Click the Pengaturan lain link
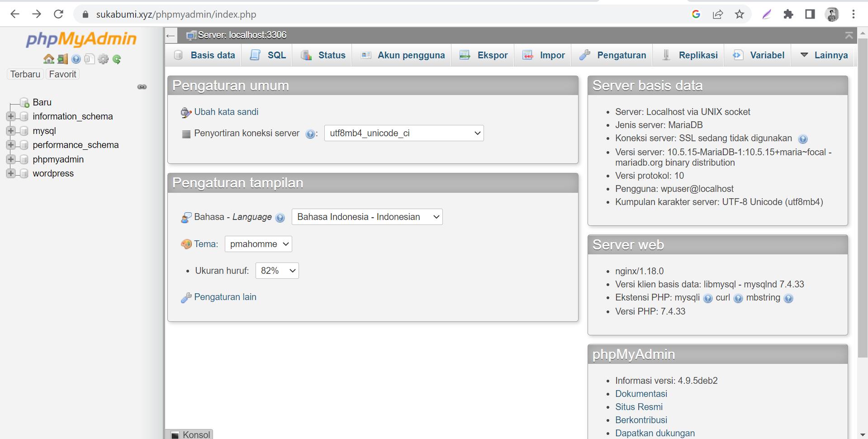868x439 pixels. point(225,297)
